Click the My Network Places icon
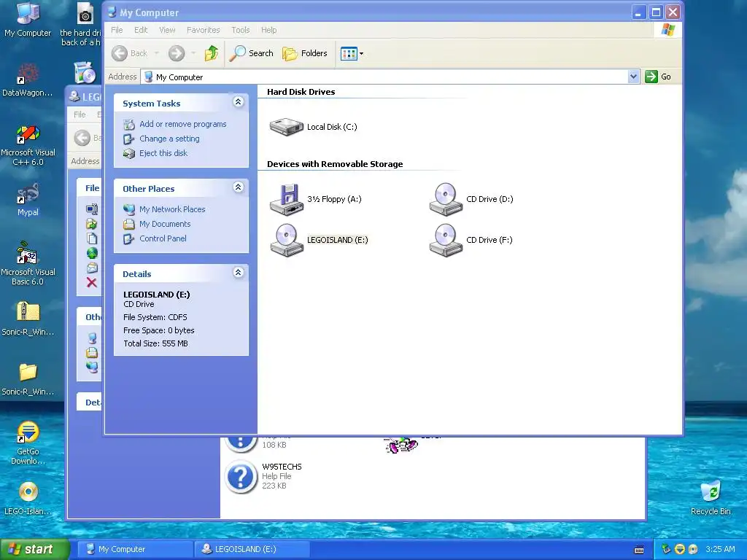Image resolution: width=747 pixels, height=560 pixels. pos(129,209)
